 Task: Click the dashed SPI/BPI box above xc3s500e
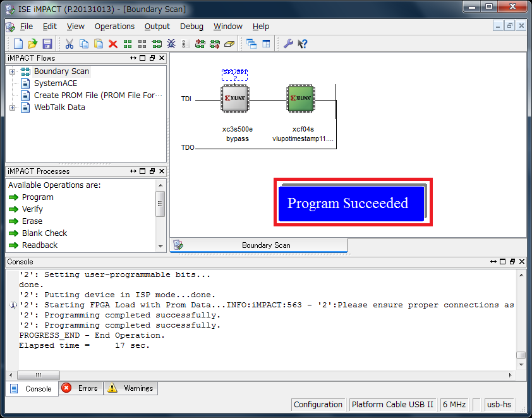pos(235,75)
